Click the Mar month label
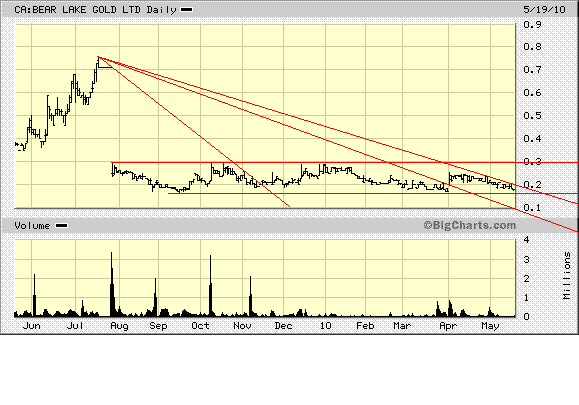Viewport: 579px width, 405px height. point(402,326)
